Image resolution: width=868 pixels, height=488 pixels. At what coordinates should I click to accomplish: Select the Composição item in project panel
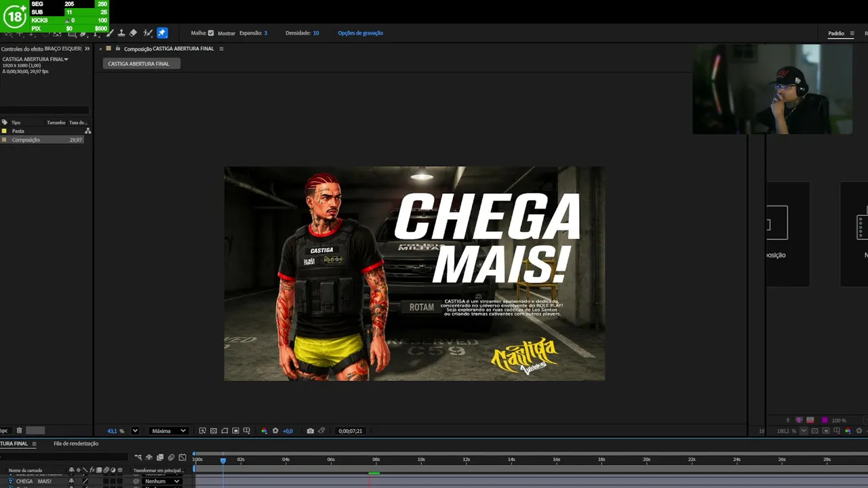26,140
